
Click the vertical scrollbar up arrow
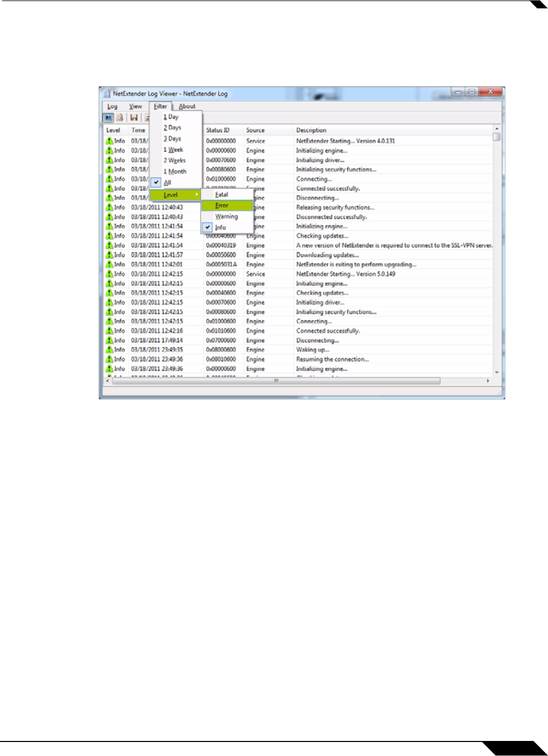point(497,129)
